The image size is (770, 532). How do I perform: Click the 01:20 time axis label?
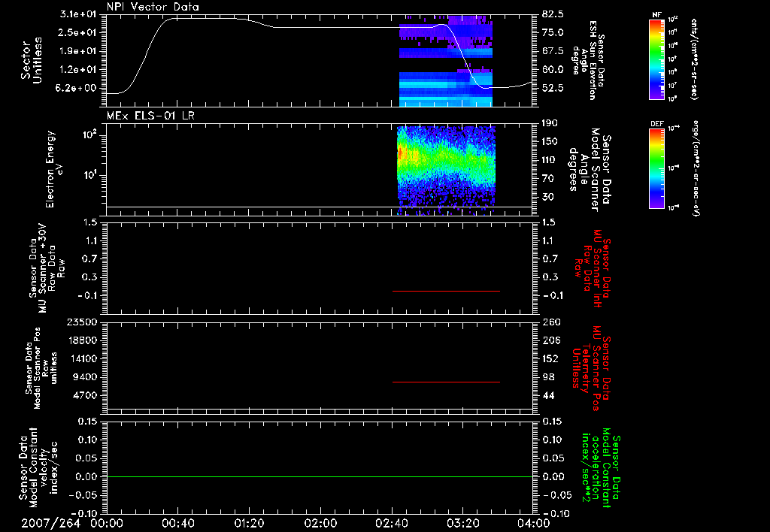click(x=249, y=523)
